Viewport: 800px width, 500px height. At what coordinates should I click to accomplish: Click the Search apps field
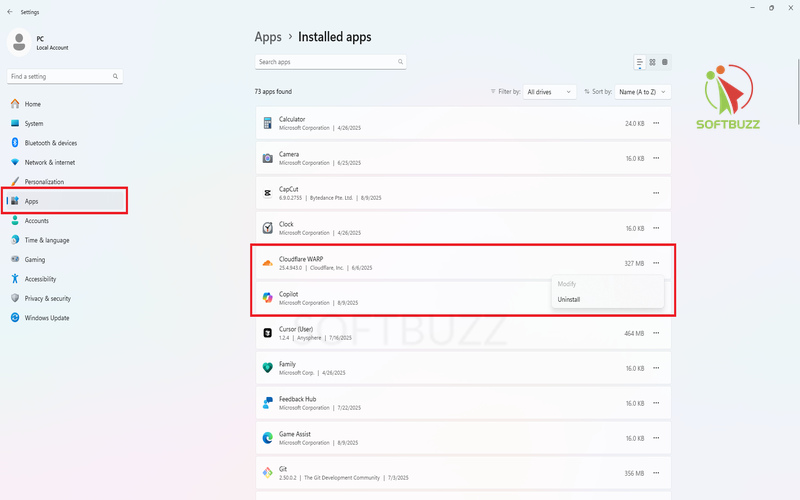tap(331, 62)
